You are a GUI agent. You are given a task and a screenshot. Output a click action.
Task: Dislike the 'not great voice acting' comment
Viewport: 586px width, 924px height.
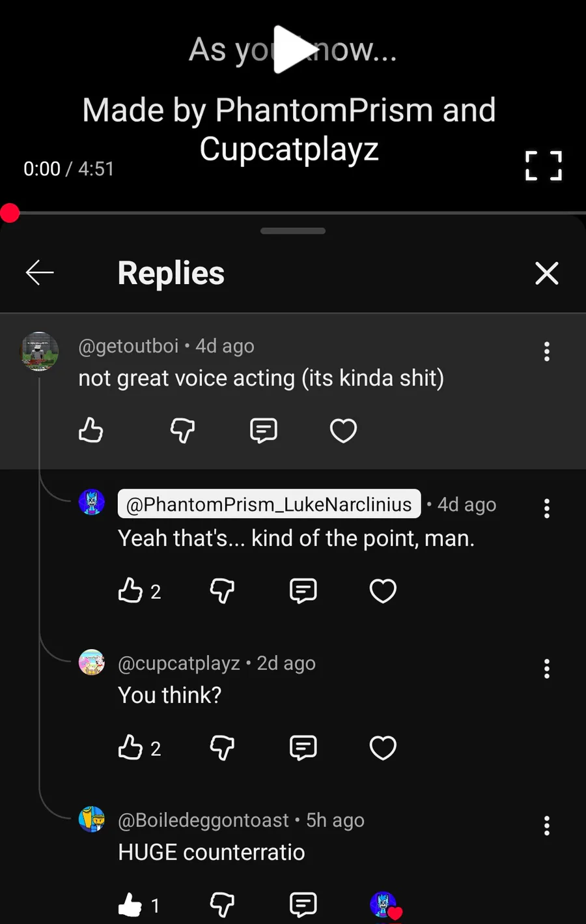coord(182,431)
